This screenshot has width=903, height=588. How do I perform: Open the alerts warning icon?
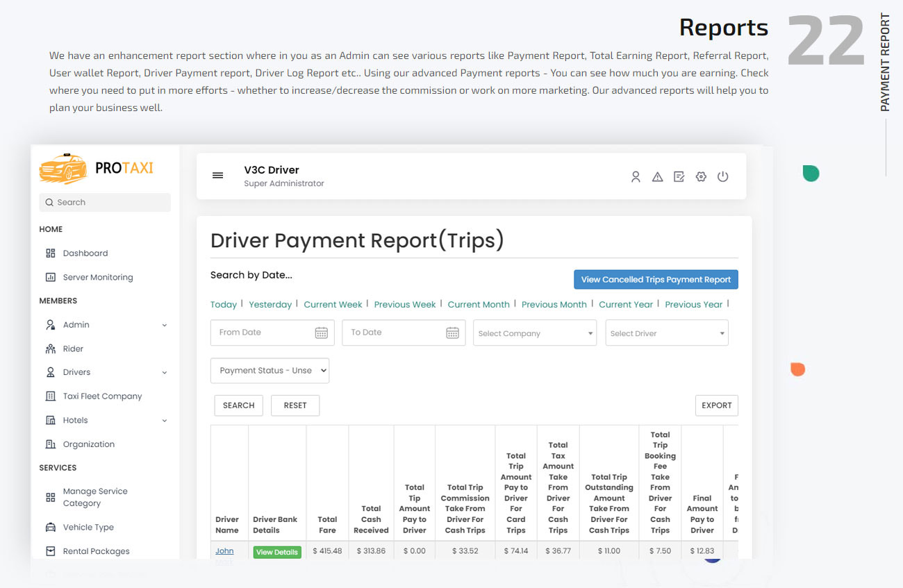(x=657, y=177)
